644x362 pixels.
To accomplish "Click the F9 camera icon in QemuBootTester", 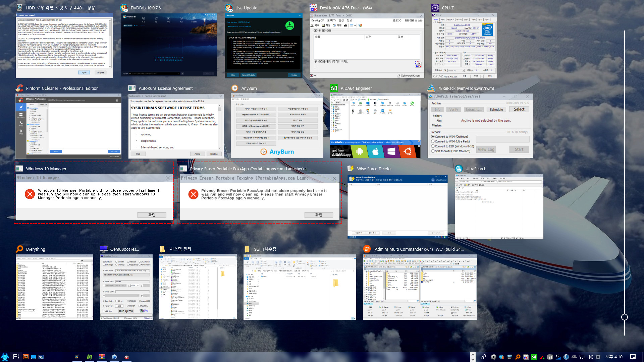I will [144, 311].
